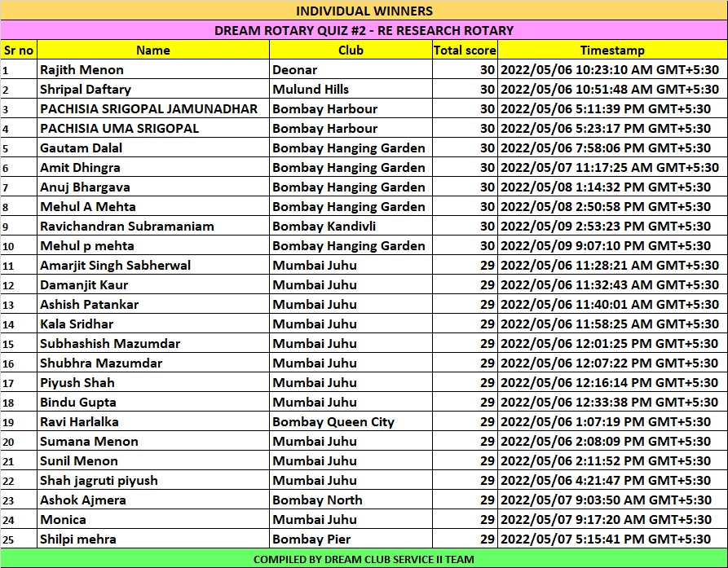
Task: Select timestamp 2022/05/06 12:33:38 PM
Action: click(612, 402)
